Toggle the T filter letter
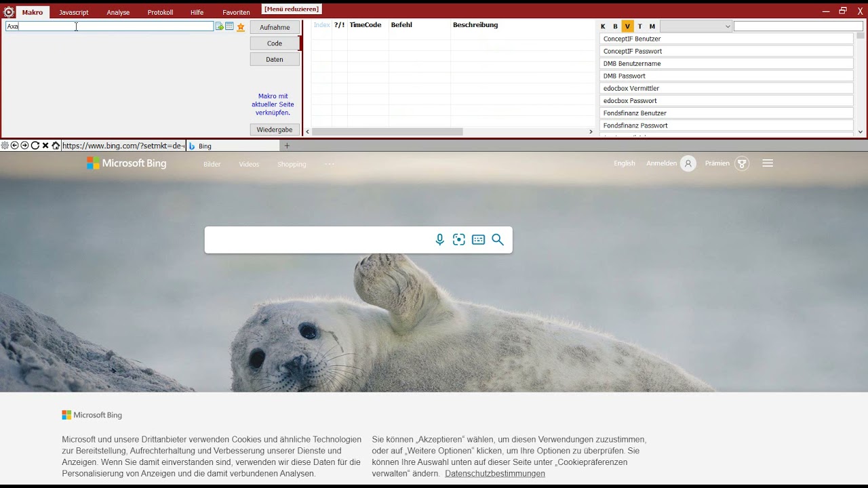 [639, 26]
